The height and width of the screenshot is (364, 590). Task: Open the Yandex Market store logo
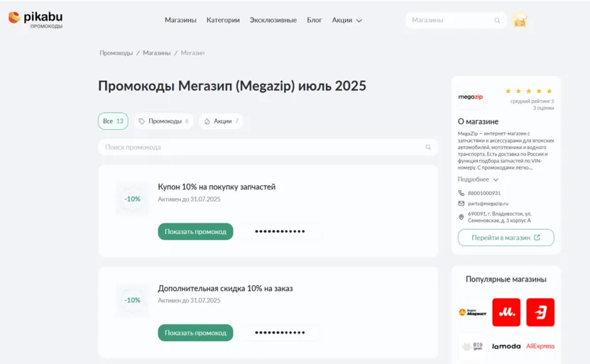click(x=472, y=312)
